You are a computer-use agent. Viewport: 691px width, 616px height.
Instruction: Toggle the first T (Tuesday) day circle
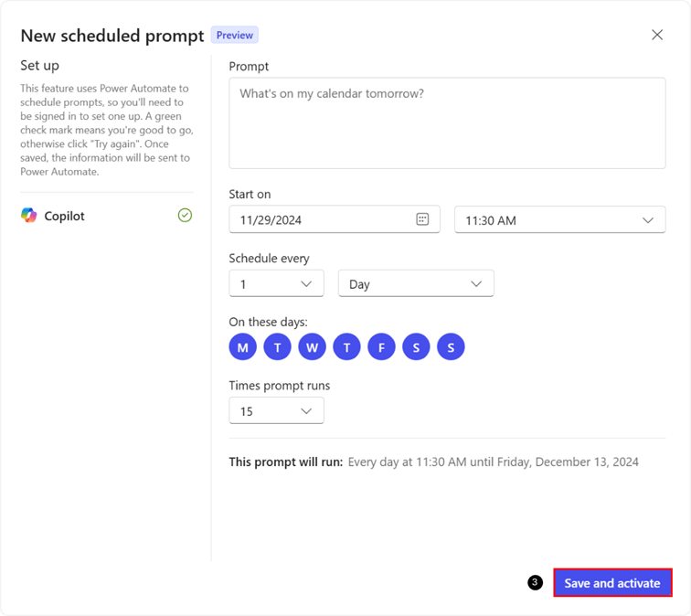278,347
